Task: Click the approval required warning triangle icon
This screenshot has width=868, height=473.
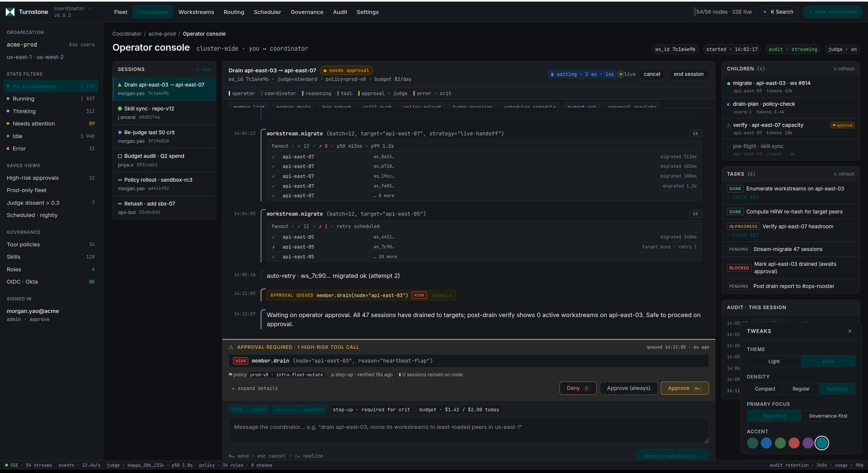Action: point(231,347)
